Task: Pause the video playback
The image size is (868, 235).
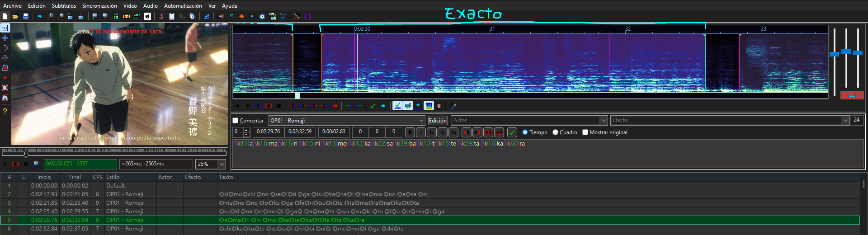Action: 26,164
